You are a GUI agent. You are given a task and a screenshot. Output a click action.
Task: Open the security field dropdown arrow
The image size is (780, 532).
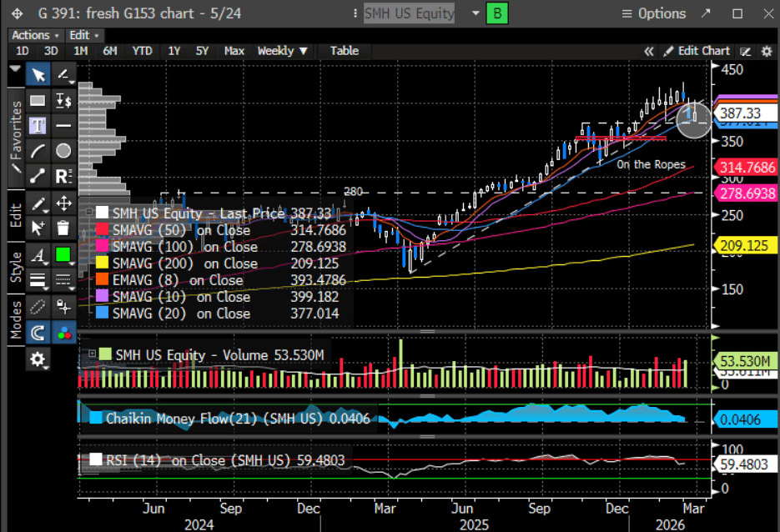[476, 13]
